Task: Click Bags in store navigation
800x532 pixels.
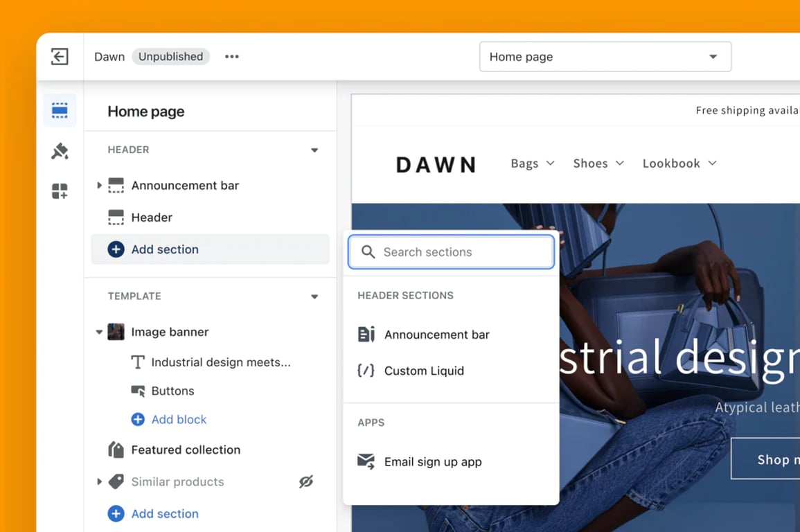Action: coord(524,163)
